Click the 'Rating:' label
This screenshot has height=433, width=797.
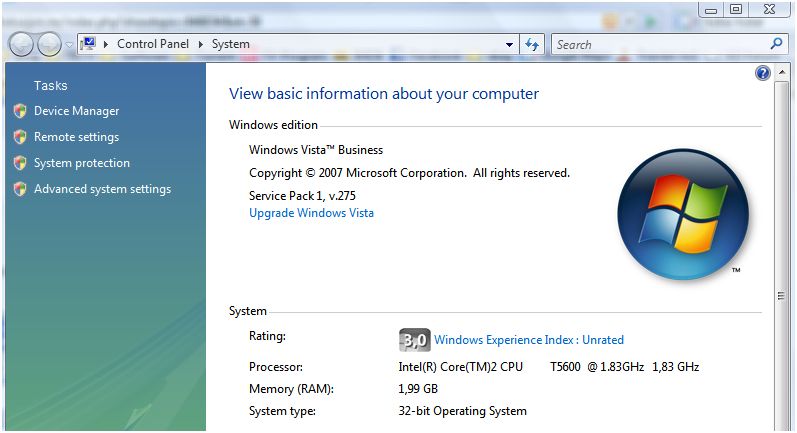pyautogui.click(x=267, y=336)
